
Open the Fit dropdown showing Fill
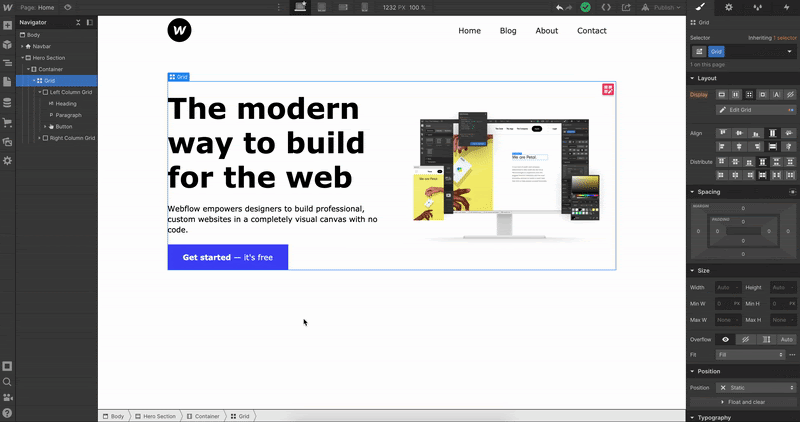point(750,355)
